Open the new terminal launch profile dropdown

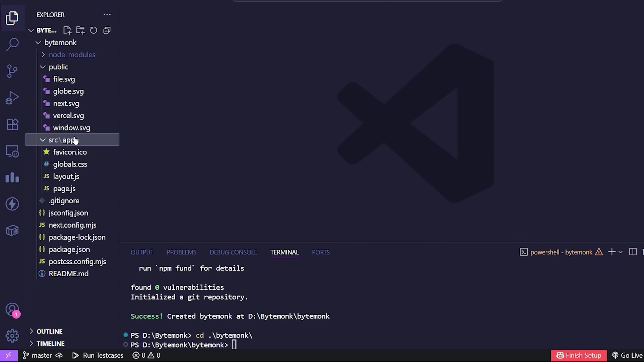[x=621, y=252]
